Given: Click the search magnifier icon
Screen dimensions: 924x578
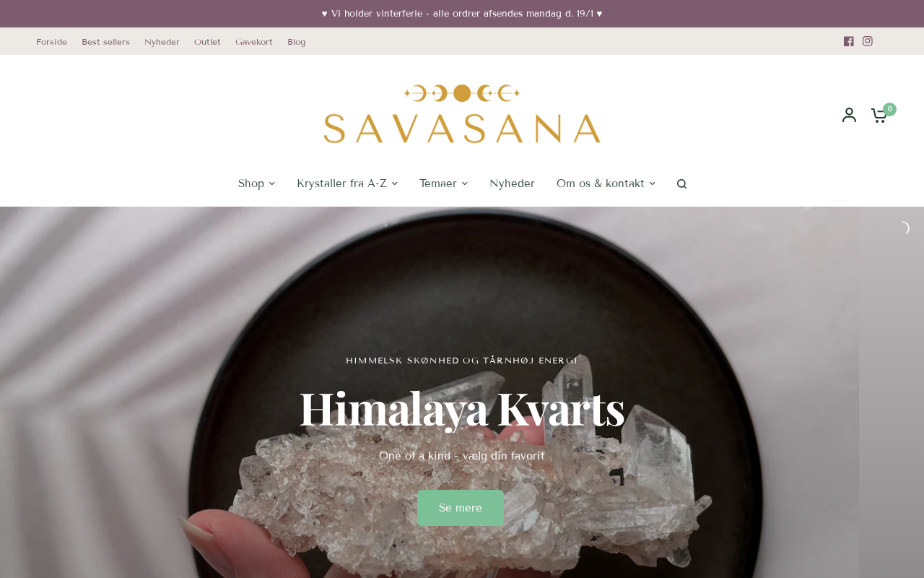Looking at the screenshot, I should (x=681, y=184).
